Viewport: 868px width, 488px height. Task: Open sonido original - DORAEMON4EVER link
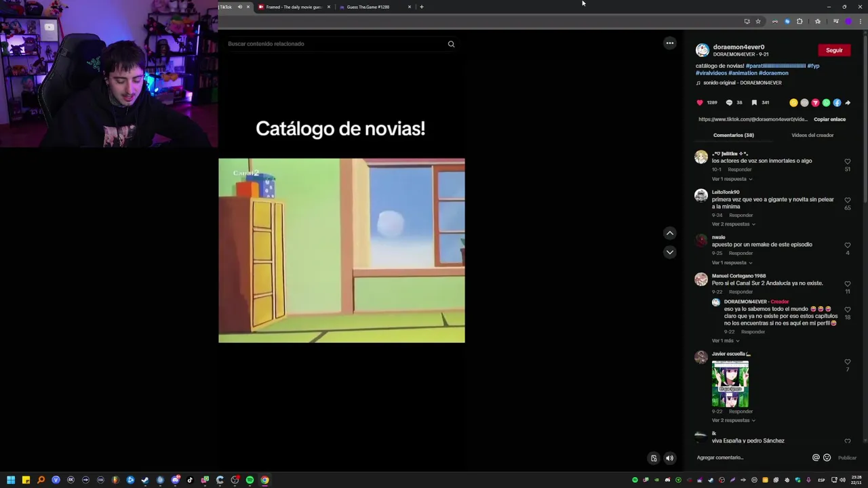tap(742, 83)
